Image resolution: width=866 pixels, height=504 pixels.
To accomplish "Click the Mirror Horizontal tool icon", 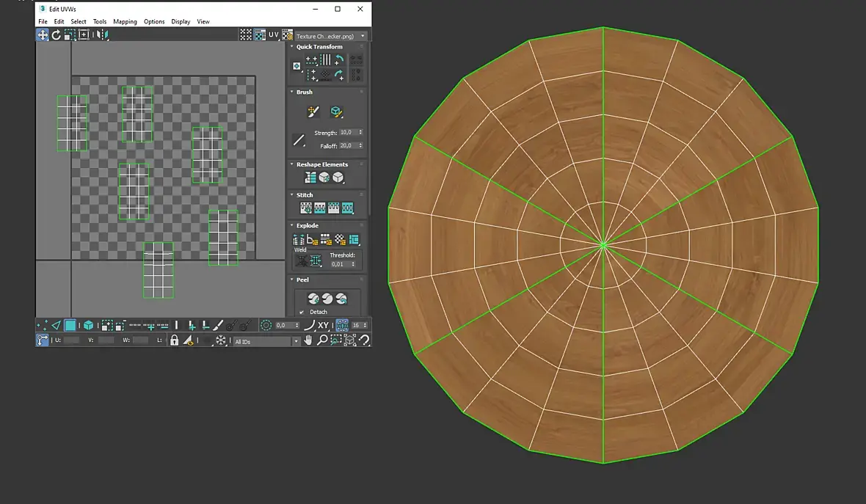I will point(103,34).
